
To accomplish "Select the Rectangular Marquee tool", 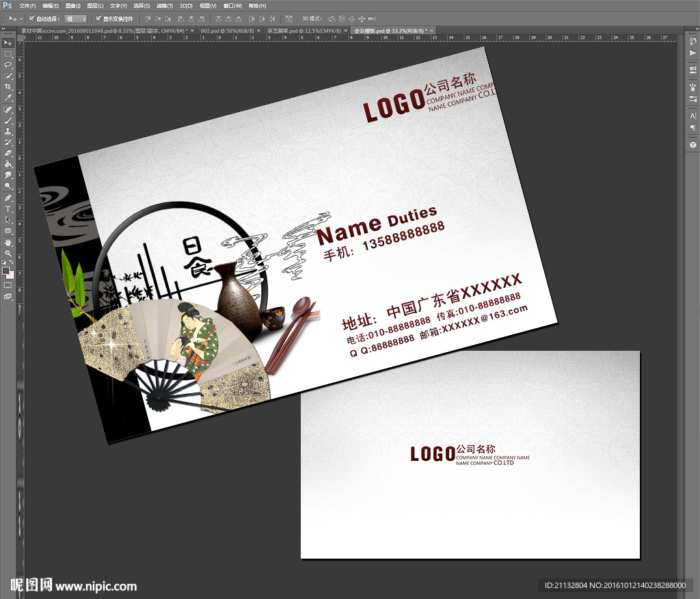I will point(8,54).
